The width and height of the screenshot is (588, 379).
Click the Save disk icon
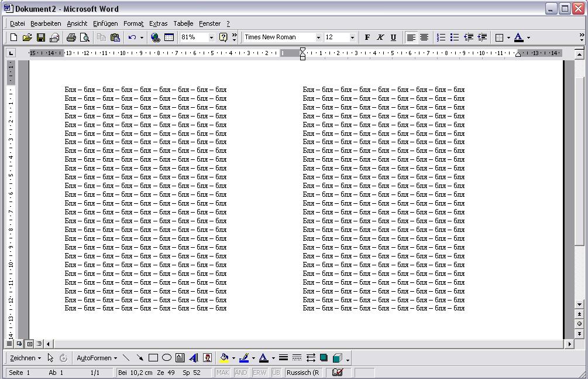(41, 37)
